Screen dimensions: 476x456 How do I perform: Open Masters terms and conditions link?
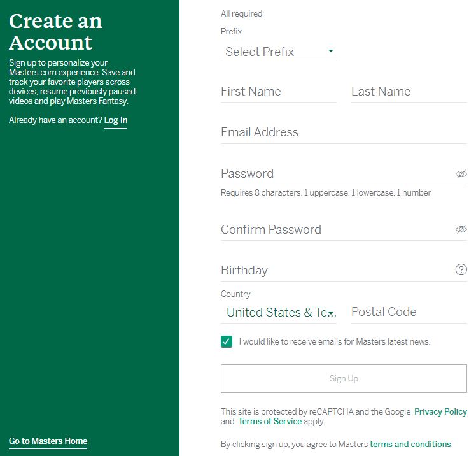click(410, 444)
